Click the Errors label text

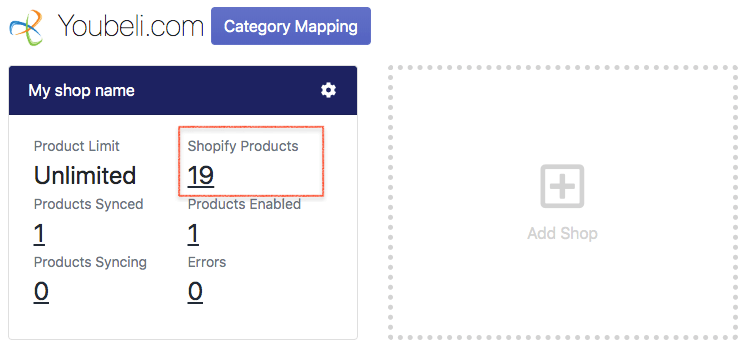[x=206, y=263]
